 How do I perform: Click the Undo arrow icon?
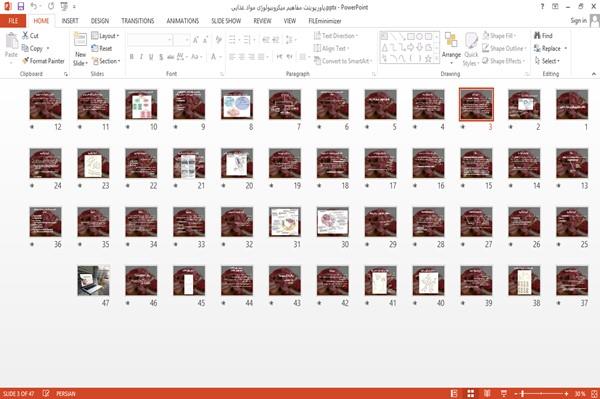[34, 7]
